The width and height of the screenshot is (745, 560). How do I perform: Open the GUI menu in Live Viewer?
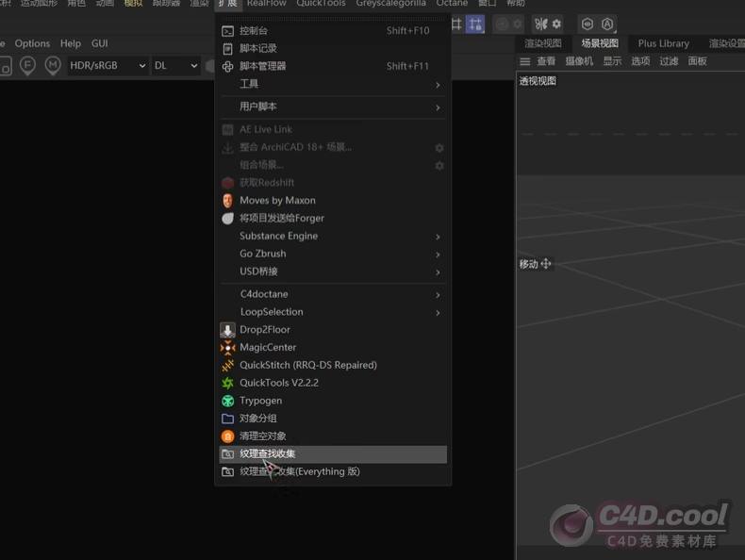(100, 43)
